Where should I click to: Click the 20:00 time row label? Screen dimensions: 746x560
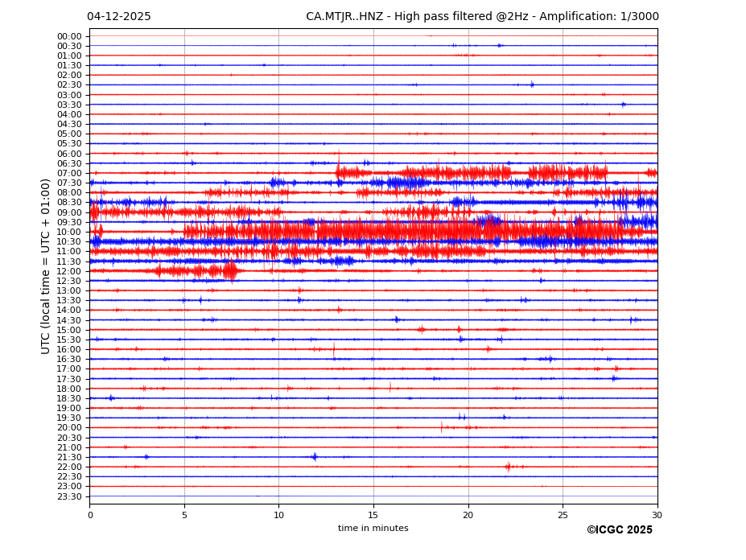(69, 427)
